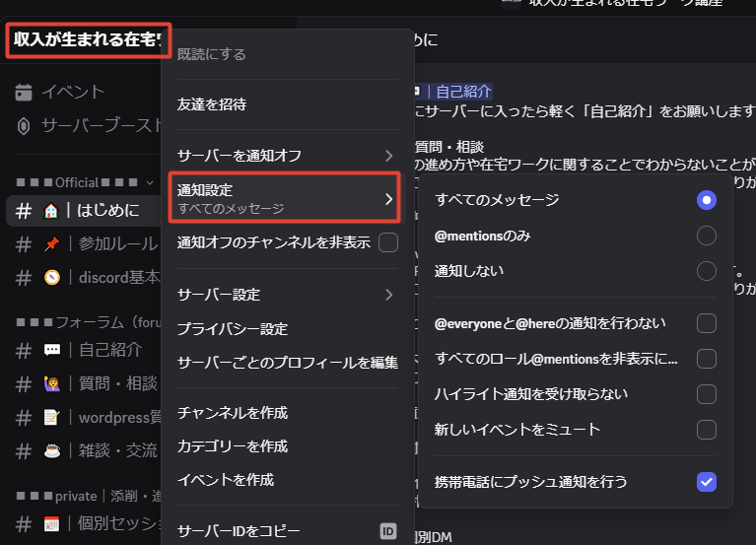Enable @everyoneと@hereの通知を行わない checkbox
Screen dimensions: 756x545
pos(706,323)
